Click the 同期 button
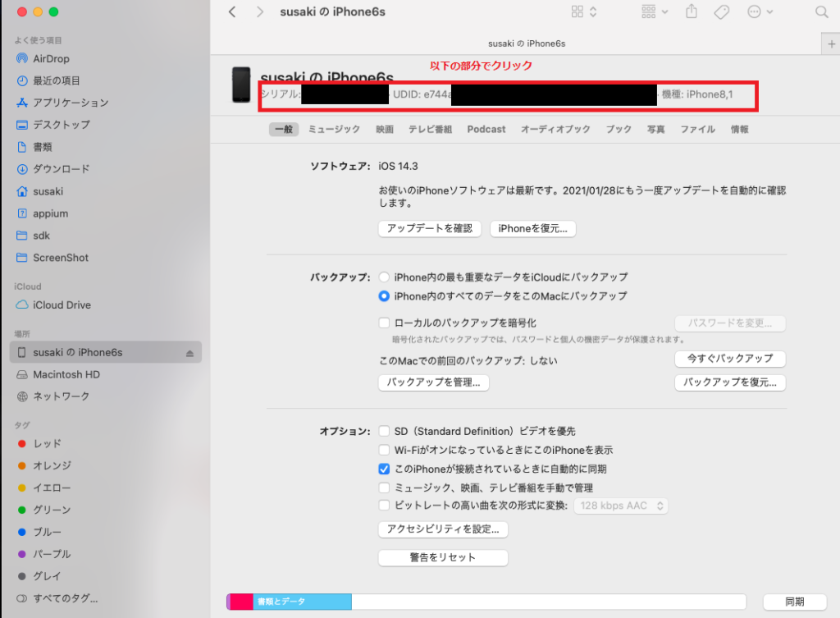Image resolution: width=840 pixels, height=618 pixels. click(x=794, y=602)
